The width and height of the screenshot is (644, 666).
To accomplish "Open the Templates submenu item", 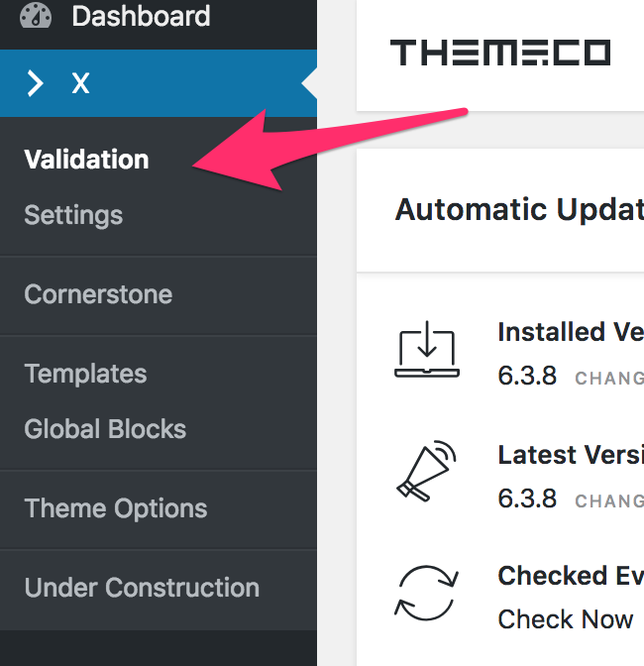I will 85,374.
